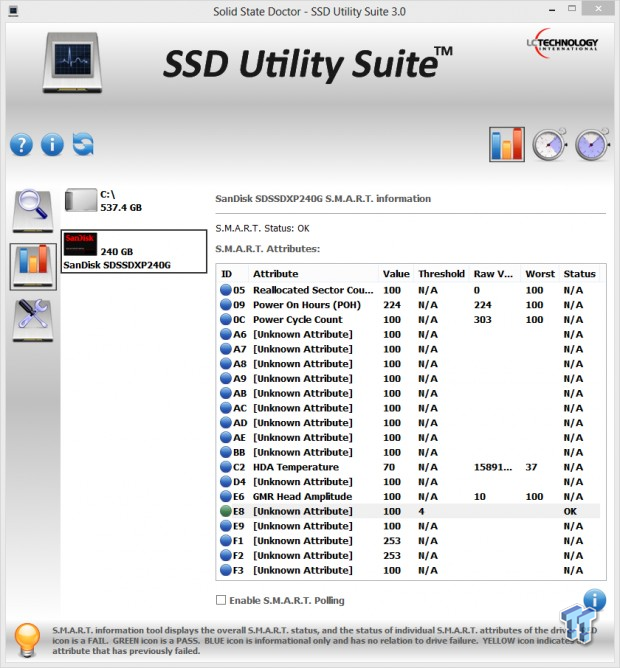
Task: Click the blue status icon for attribute D4
Action: pyautogui.click(x=225, y=482)
